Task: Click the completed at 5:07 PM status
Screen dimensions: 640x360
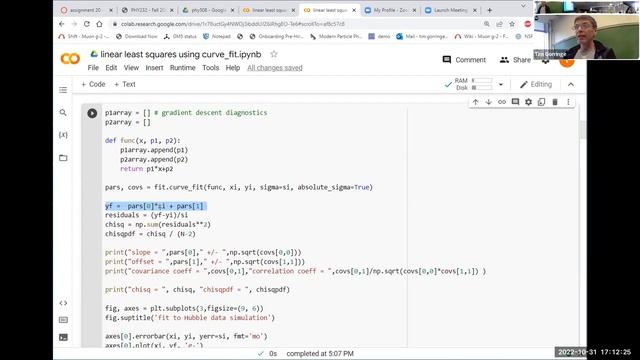Action: (x=320, y=353)
